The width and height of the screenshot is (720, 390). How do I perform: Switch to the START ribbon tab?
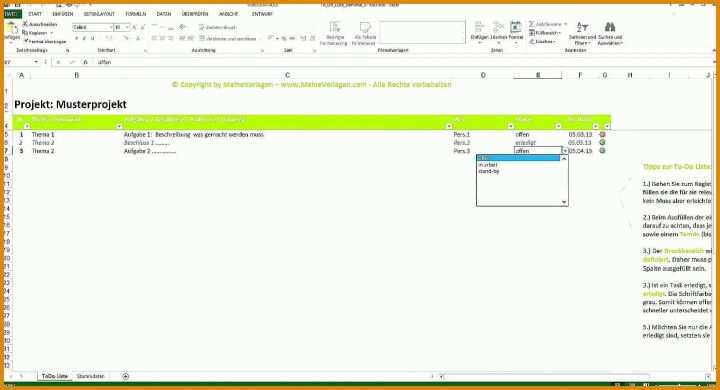35,14
